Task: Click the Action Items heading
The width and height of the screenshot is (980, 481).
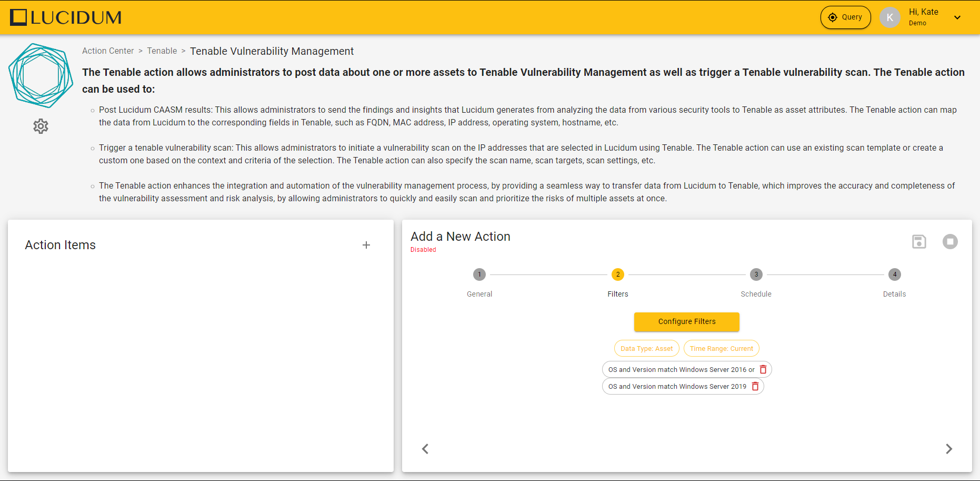Action: pos(61,245)
